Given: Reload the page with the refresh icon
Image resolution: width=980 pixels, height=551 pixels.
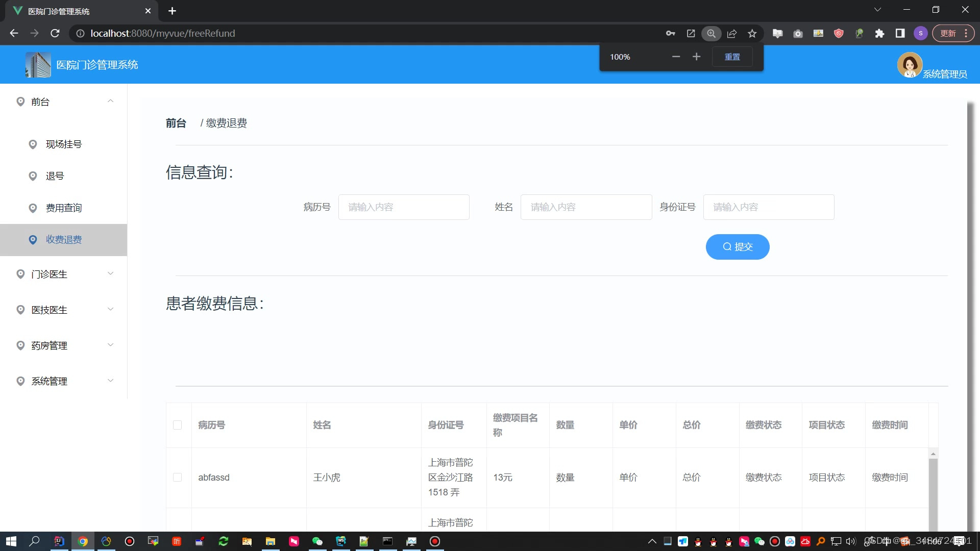Looking at the screenshot, I should [x=55, y=33].
